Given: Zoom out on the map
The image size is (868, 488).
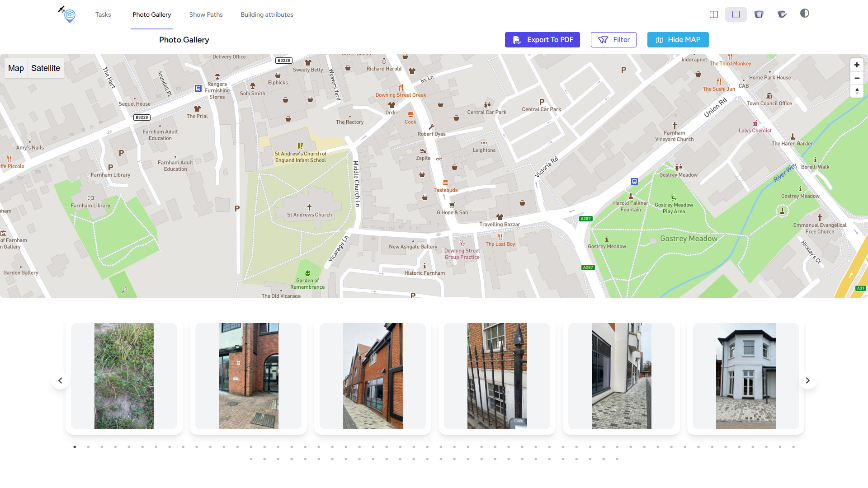Looking at the screenshot, I should [857, 78].
